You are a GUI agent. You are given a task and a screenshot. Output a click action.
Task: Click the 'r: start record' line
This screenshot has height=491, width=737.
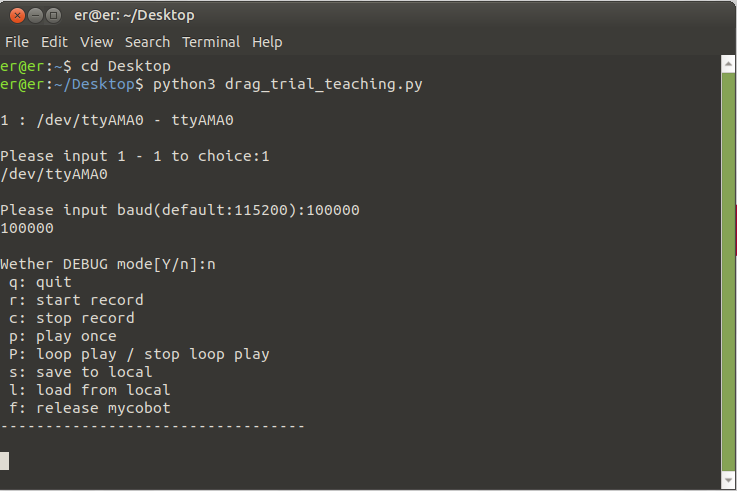(76, 300)
